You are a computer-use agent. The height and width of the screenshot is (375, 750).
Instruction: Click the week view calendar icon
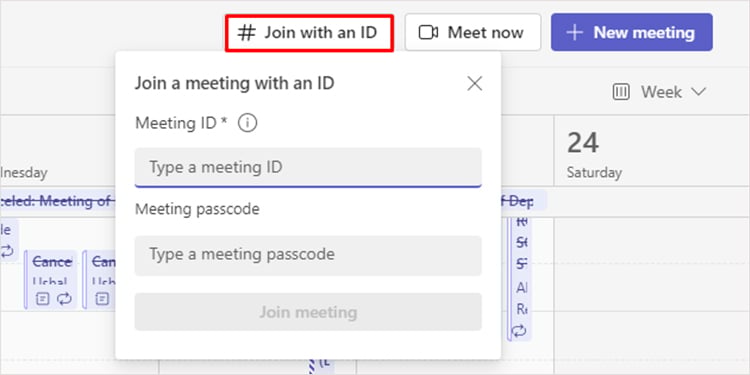click(x=621, y=92)
